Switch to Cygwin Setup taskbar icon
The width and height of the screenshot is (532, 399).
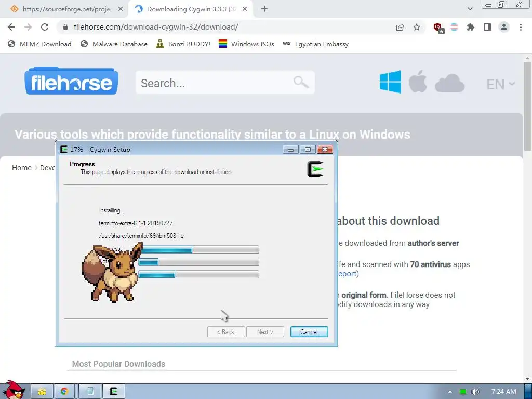coord(114,392)
